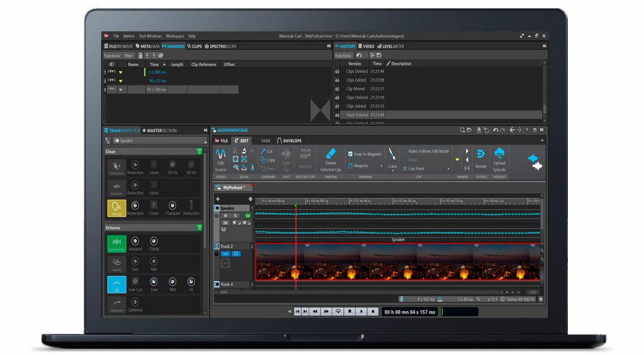644x355 pixels.
Task: Select the Cut tool in Clipboard group
Action: point(267,151)
